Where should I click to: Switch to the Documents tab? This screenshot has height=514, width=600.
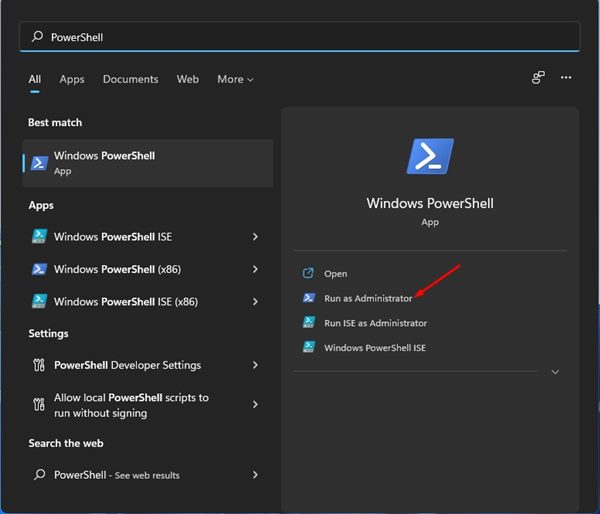[130, 79]
